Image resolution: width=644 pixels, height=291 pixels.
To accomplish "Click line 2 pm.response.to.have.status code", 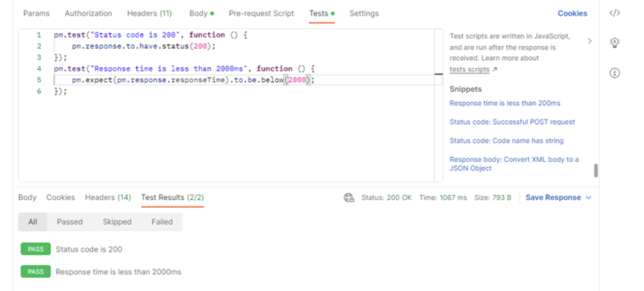I will click(x=143, y=46).
